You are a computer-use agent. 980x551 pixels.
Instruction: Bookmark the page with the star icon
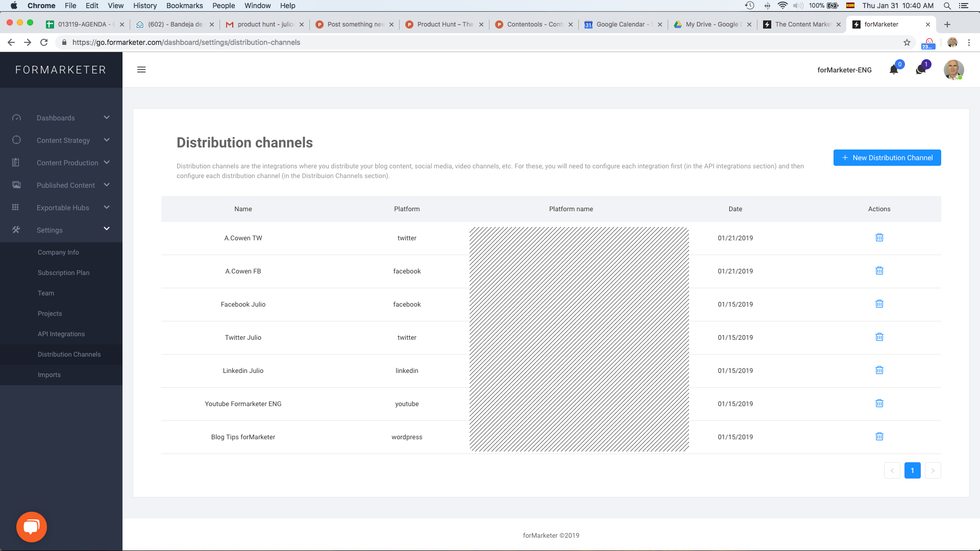click(908, 42)
